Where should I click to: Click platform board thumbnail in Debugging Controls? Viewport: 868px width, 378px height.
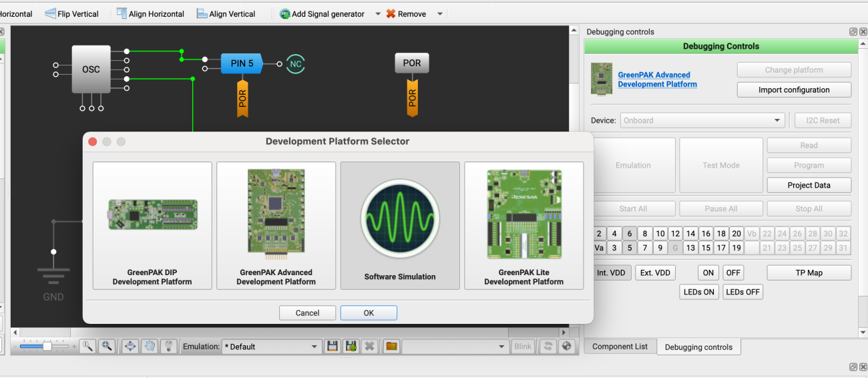[602, 79]
